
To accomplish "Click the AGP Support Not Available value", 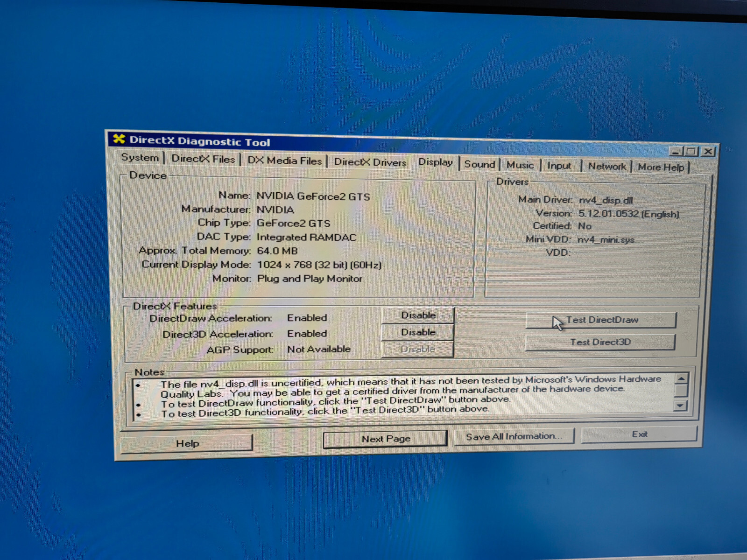I will pos(319,349).
